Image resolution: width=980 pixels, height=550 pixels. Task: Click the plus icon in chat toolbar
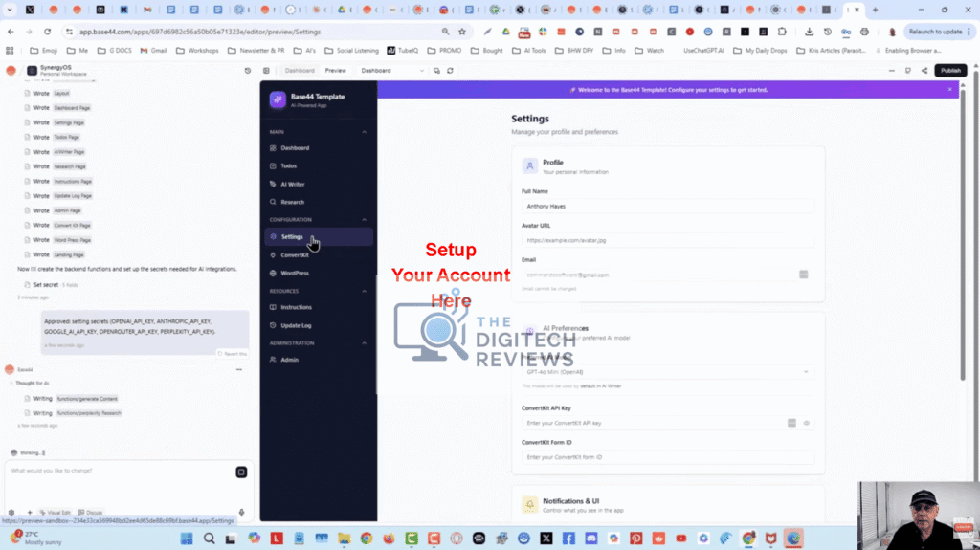30,513
